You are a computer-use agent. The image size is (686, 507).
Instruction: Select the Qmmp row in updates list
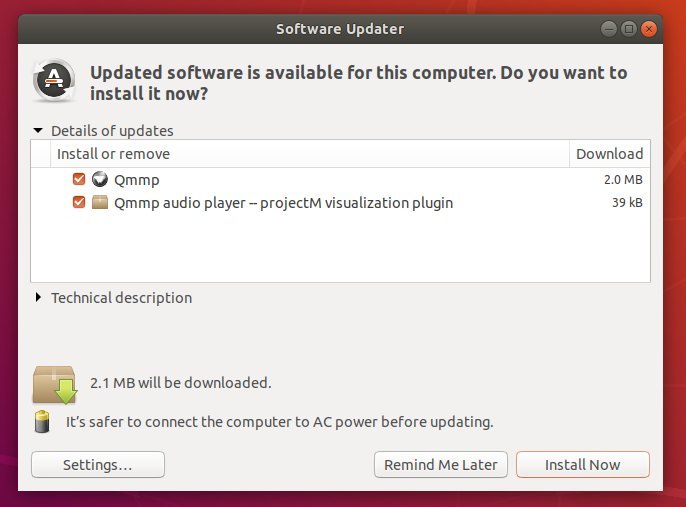click(x=340, y=179)
